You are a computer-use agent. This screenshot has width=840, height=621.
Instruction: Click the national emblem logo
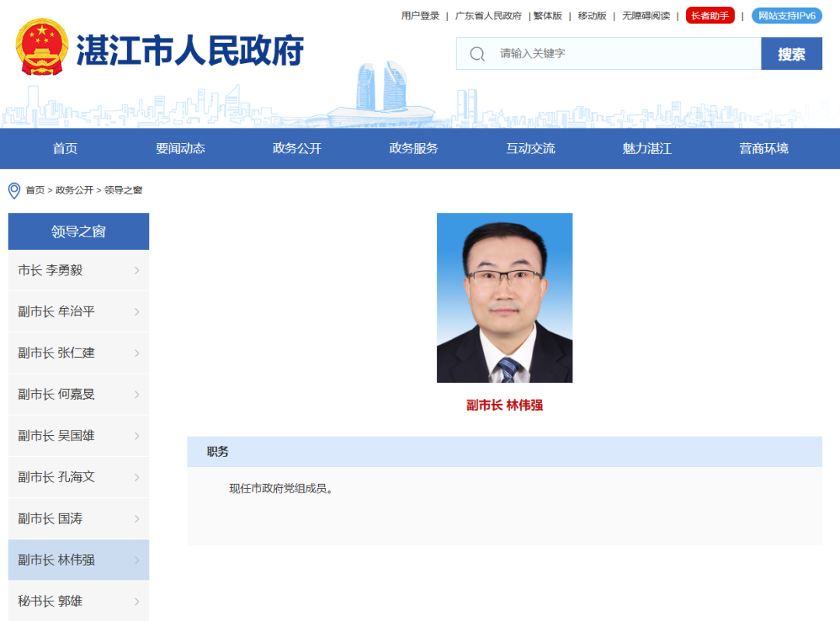[x=42, y=47]
